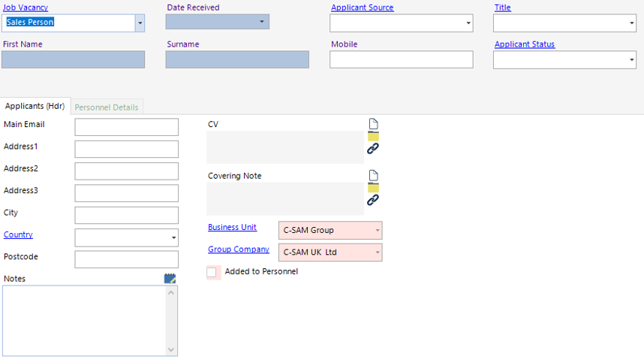This screenshot has height=363, width=644.
Task: Expand the Job Vacancy dropdown
Action: pyautogui.click(x=140, y=23)
